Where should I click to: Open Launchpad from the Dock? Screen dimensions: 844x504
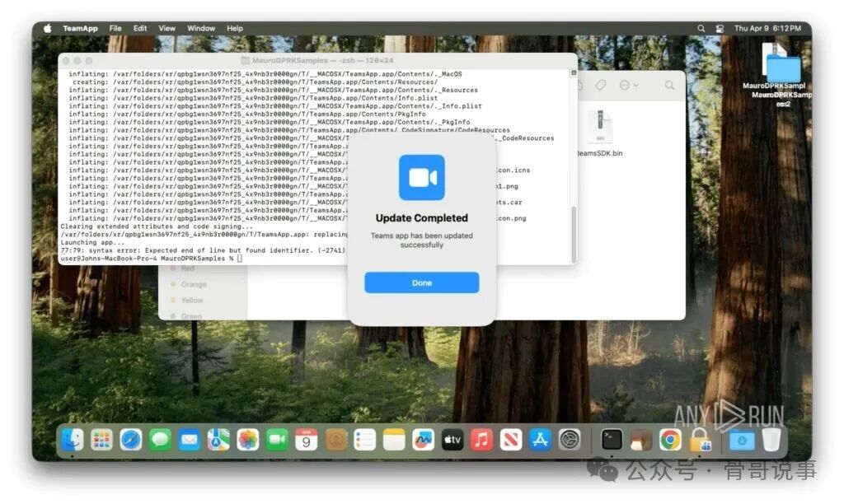point(101,440)
